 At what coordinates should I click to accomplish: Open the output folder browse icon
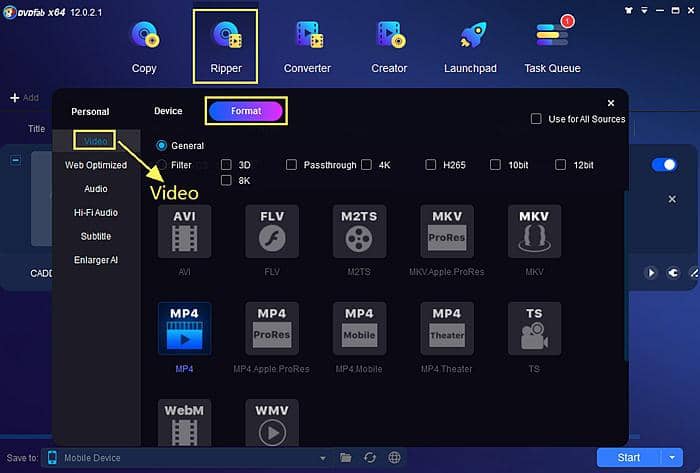[345, 457]
